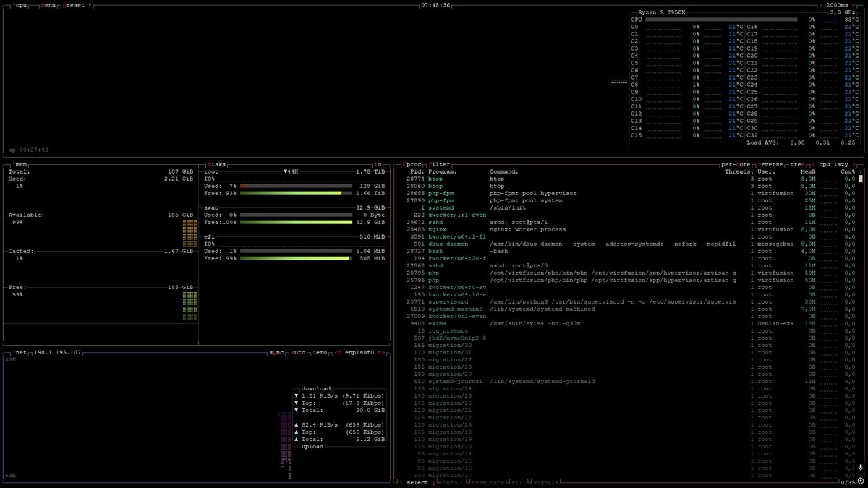The width and height of the screenshot is (868, 488).
Task: Toggle the disks panel label
Action: (218, 165)
